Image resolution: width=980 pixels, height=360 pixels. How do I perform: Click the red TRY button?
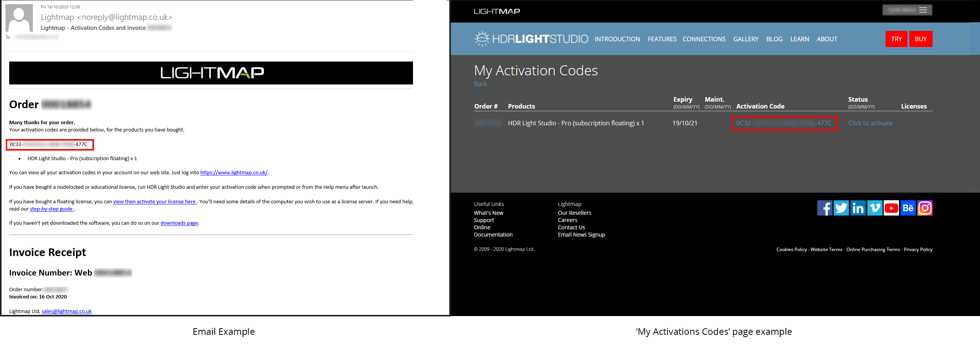[896, 39]
